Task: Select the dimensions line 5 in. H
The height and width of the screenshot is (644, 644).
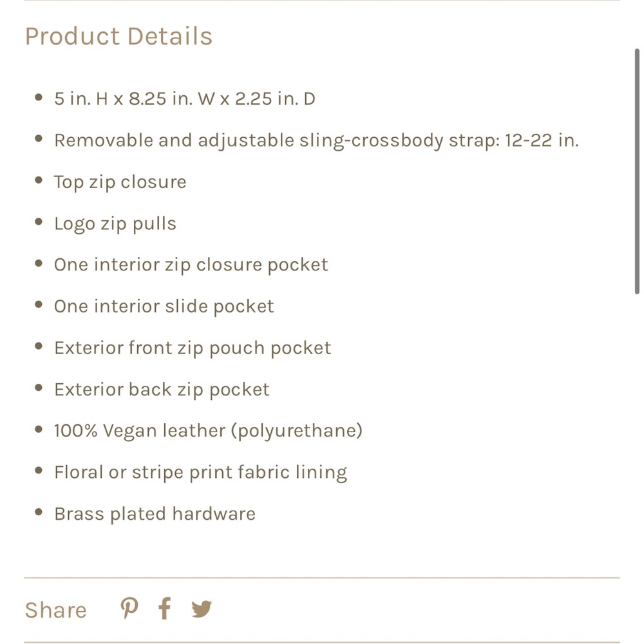Action: click(185, 99)
